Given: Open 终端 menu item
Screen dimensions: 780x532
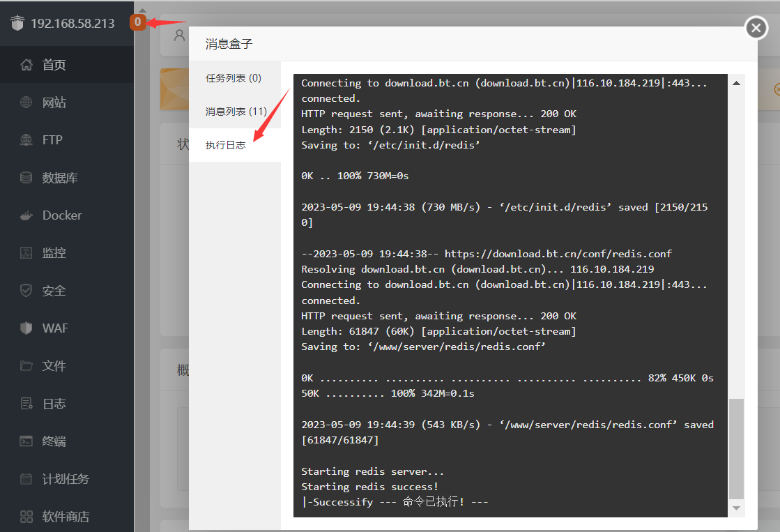Looking at the screenshot, I should click(67, 441).
